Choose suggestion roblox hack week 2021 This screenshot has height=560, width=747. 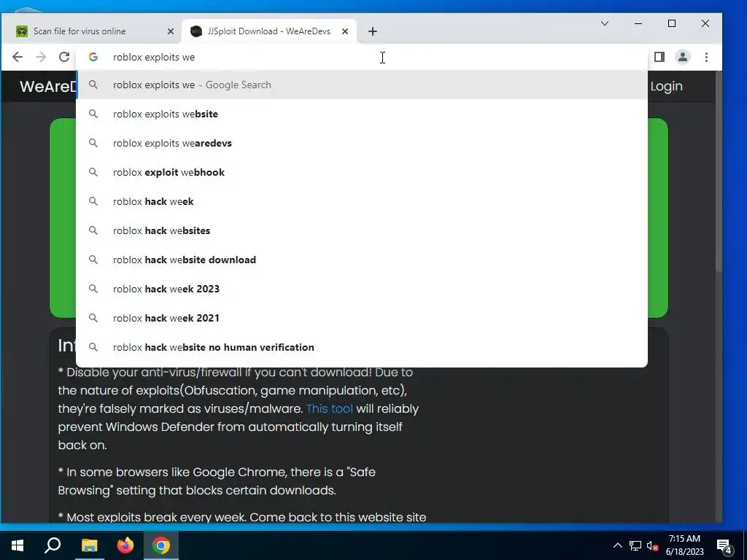coord(362,318)
